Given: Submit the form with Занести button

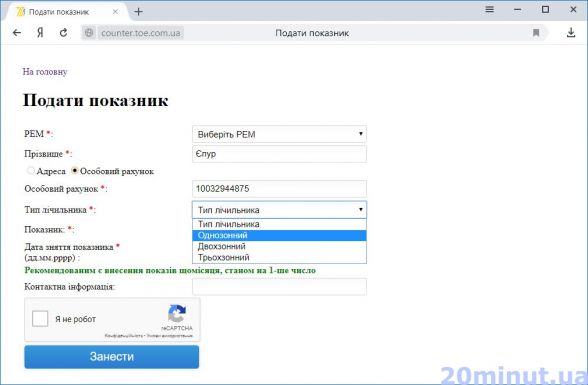Looking at the screenshot, I should [112, 357].
